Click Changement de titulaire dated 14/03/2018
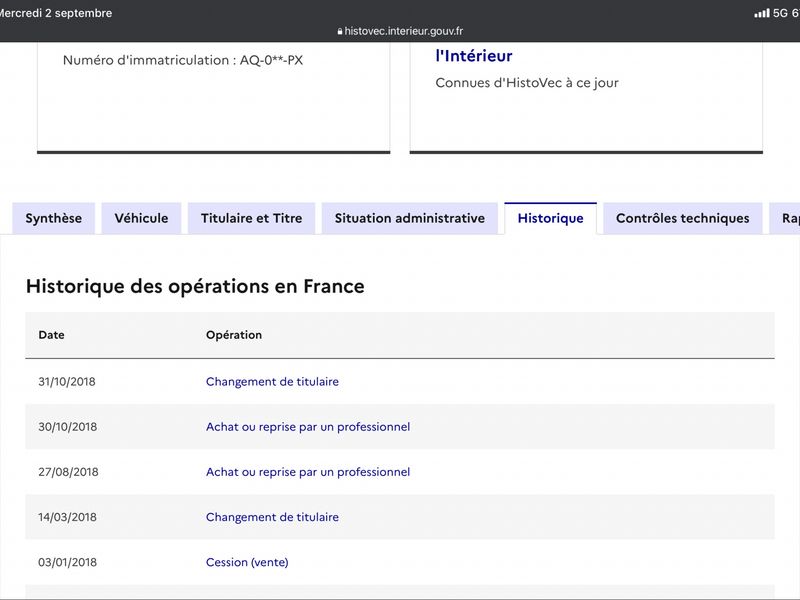The image size is (800, 600). click(272, 517)
